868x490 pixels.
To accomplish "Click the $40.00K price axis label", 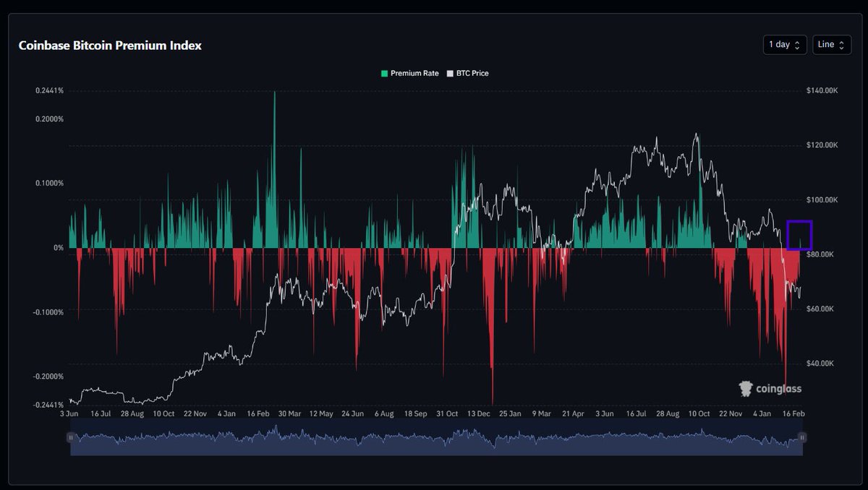I will coord(820,364).
